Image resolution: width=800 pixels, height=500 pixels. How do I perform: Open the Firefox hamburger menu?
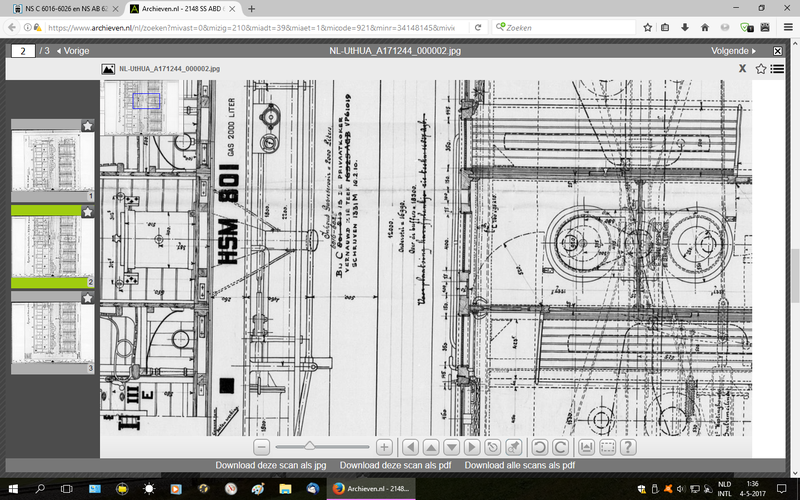[788, 28]
